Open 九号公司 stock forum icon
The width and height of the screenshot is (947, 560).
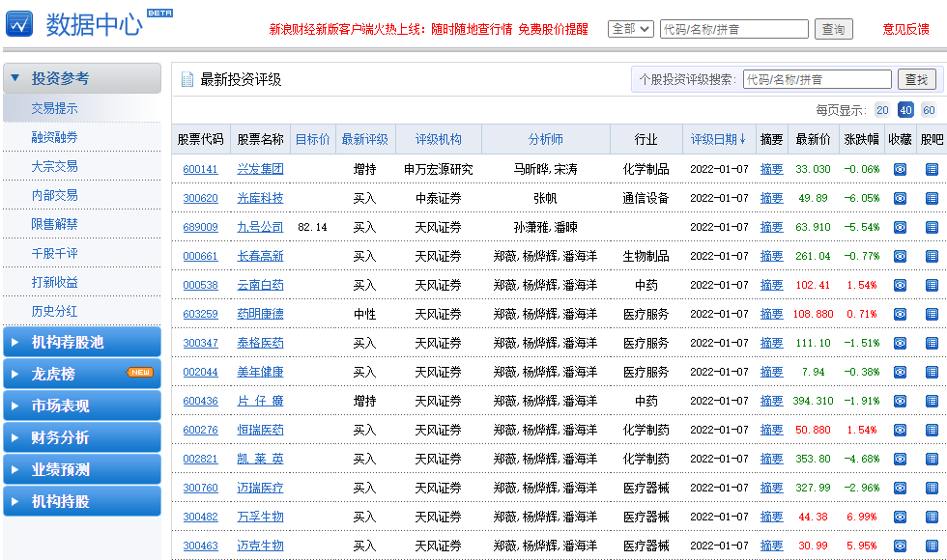click(932, 228)
